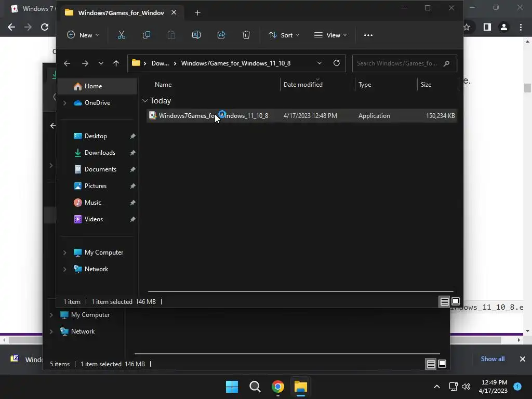Open the View dropdown
The image size is (532, 399).
(330, 35)
